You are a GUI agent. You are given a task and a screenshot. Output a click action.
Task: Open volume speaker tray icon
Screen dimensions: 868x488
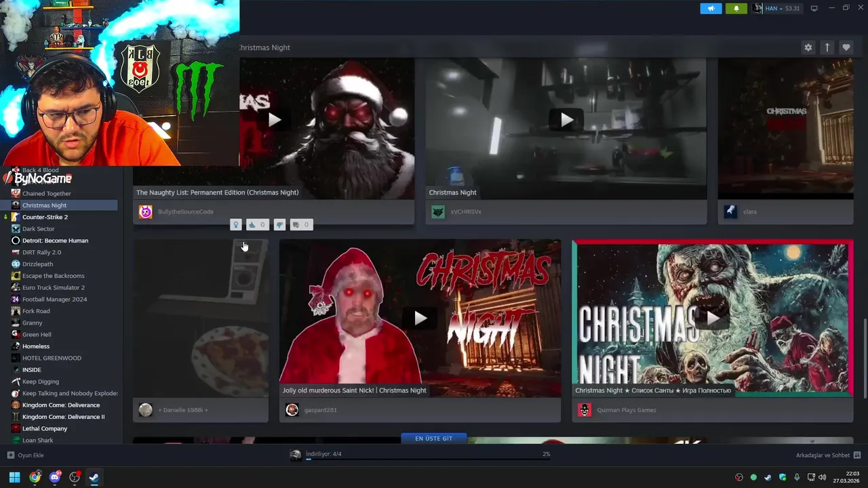[x=823, y=477]
